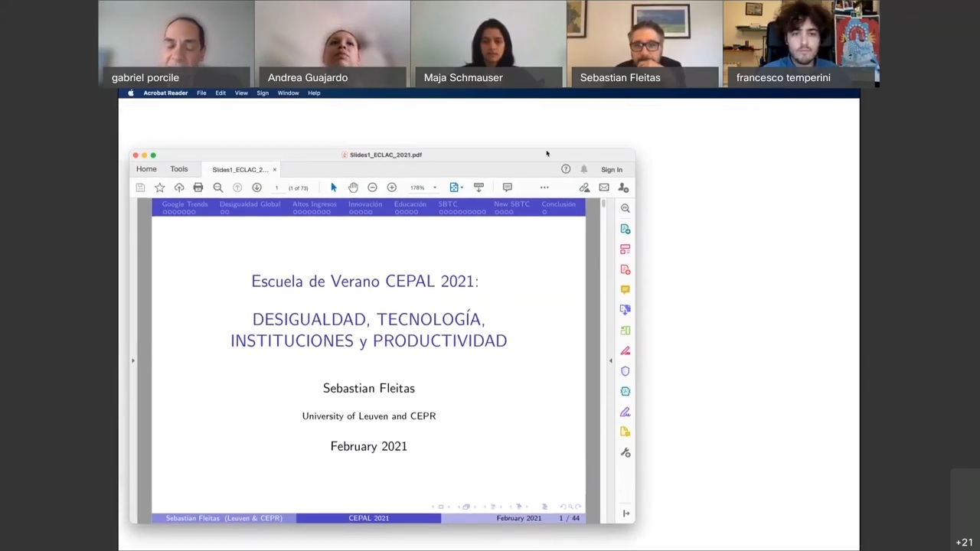980x551 pixels.
Task: Click the zoom in plus button
Action: point(391,187)
